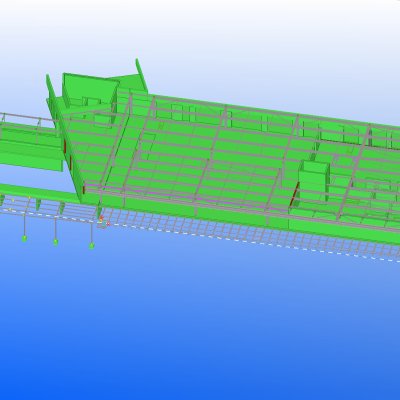Select the green walkway girder extending left
Image resolution: width=400 pixels, height=400 pixels.
[x=31, y=148]
